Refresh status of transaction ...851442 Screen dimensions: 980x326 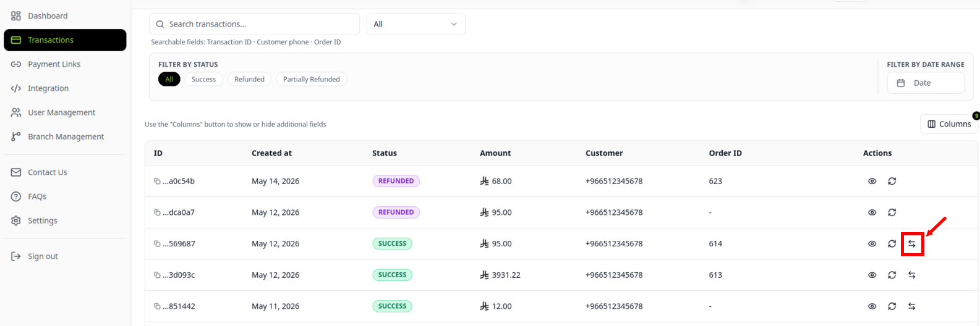click(x=892, y=306)
